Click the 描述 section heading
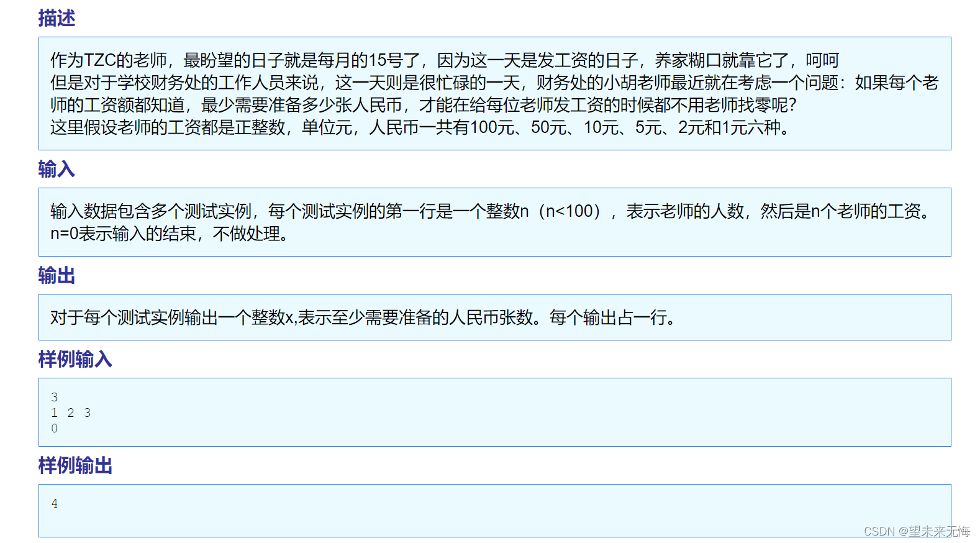Screen dimensions: 980x543 (x=57, y=18)
